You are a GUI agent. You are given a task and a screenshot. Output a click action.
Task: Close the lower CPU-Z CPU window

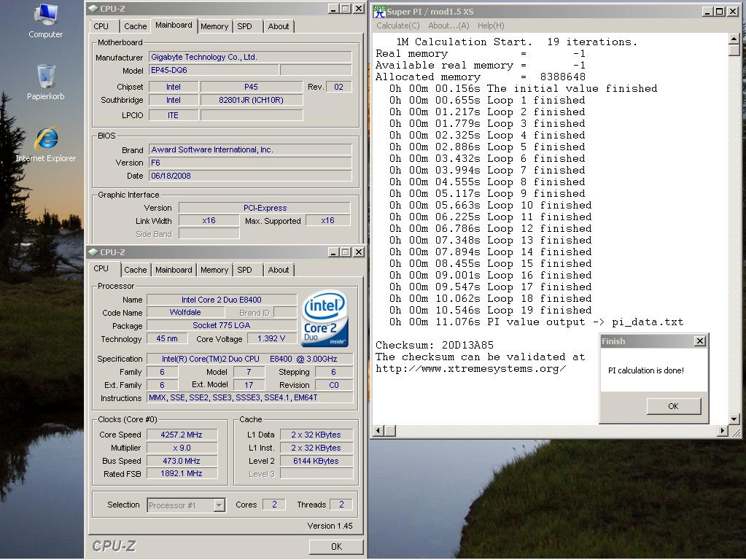359,252
